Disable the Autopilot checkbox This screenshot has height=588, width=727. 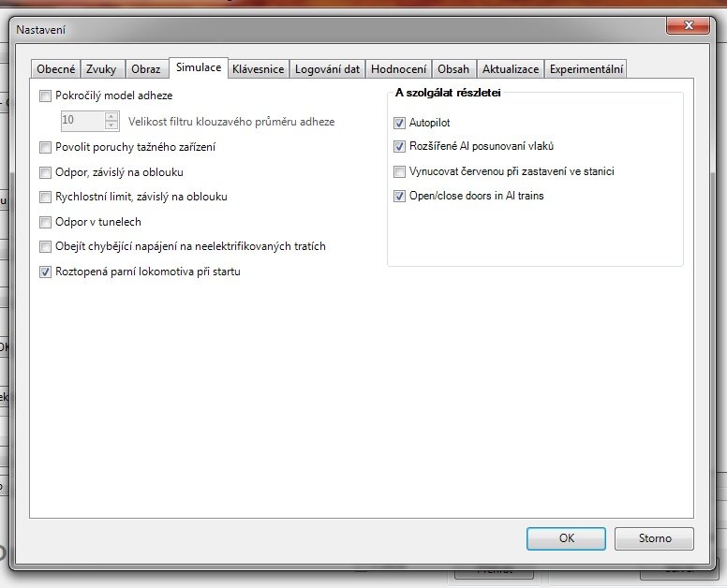[x=400, y=123]
